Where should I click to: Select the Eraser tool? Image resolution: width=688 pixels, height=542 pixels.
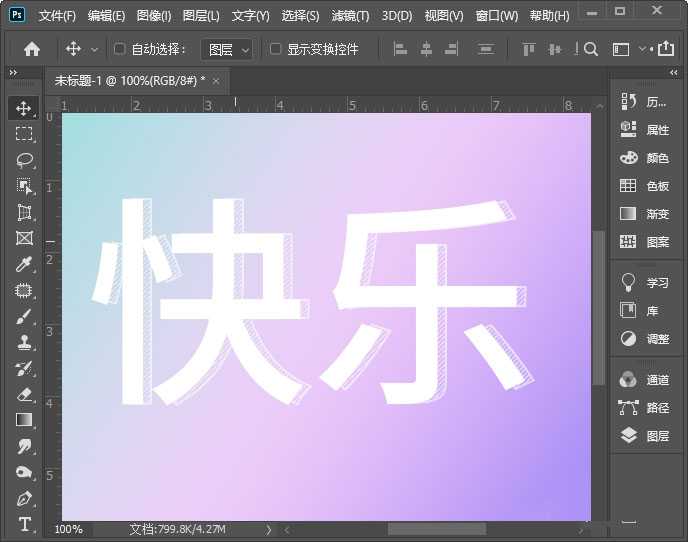pos(24,394)
